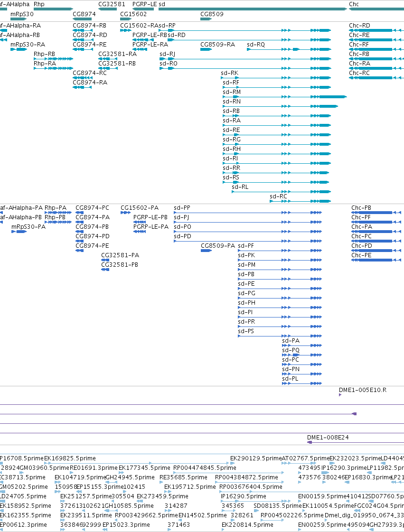Select EST EK220814.5prime
This screenshot has height=532, width=404.
247,525
